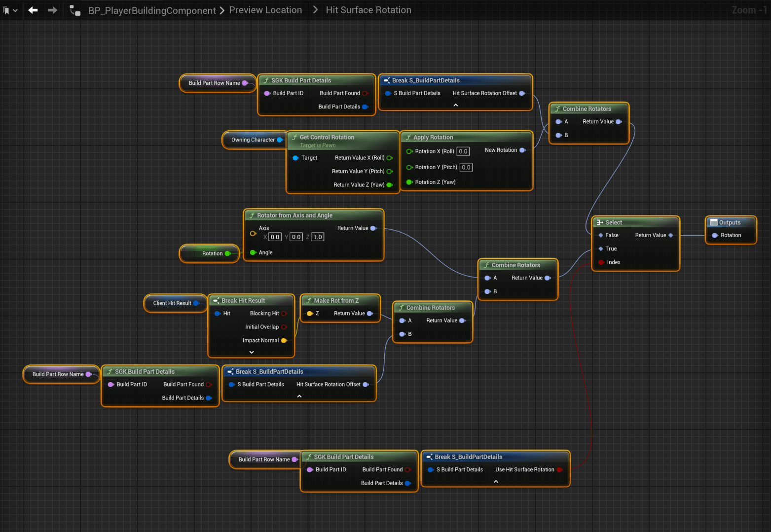The height and width of the screenshot is (532, 771).
Task: Open BP_PlayerBuildingComponent breadcrumb
Action: point(152,10)
